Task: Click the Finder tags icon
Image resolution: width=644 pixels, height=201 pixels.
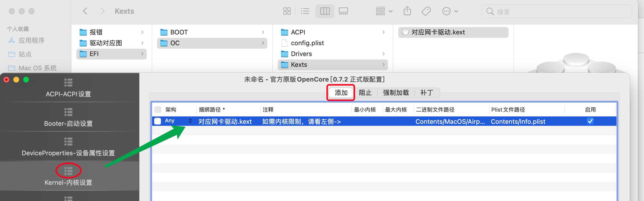Action: pyautogui.click(x=426, y=11)
